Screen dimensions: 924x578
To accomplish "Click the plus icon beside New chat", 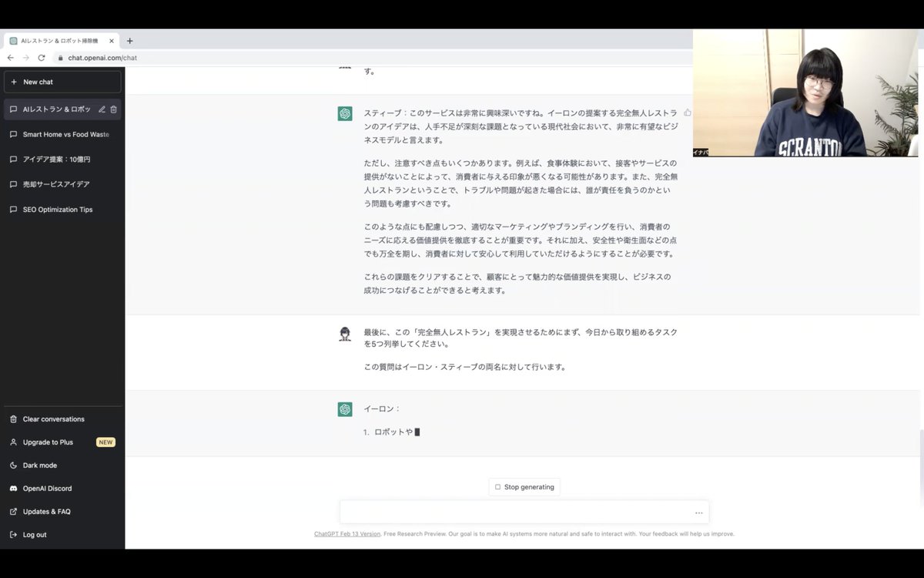I will click(14, 82).
